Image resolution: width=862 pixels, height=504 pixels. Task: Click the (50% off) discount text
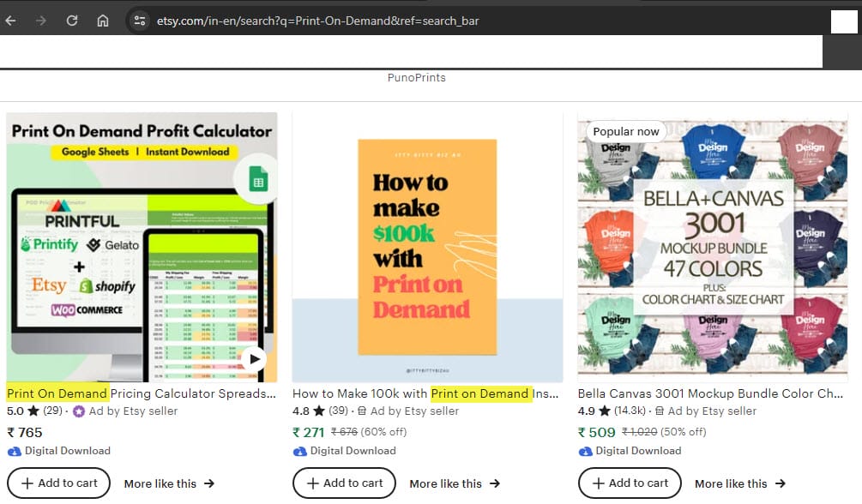(684, 432)
